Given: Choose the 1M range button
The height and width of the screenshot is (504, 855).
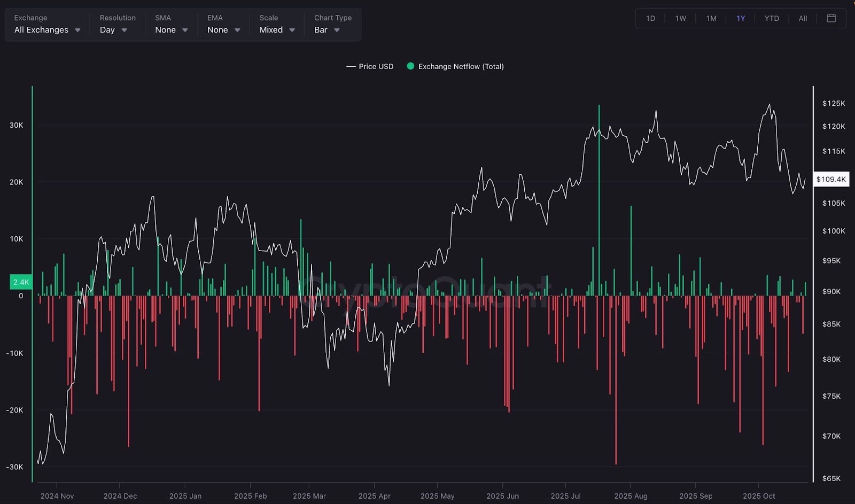Looking at the screenshot, I should click(711, 18).
